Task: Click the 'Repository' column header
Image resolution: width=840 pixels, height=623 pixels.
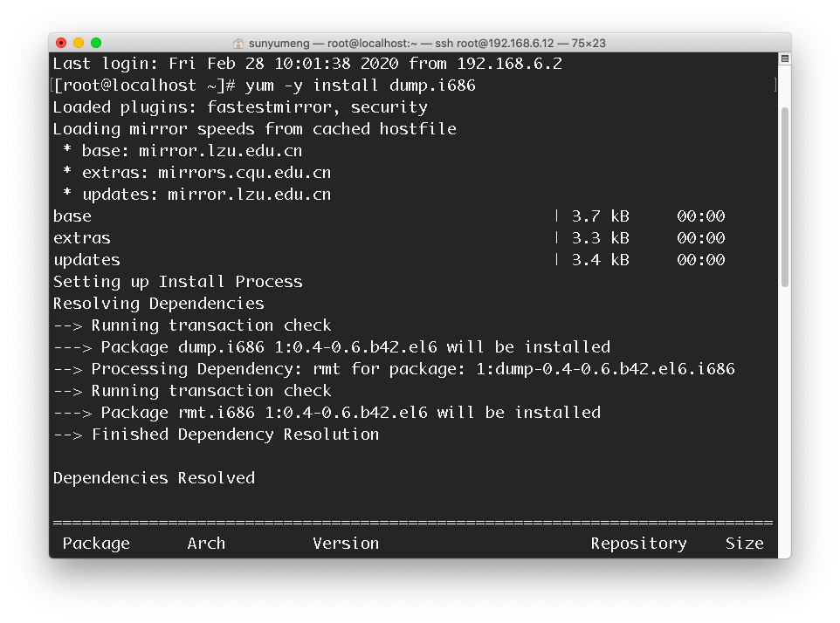Action: tap(638, 544)
